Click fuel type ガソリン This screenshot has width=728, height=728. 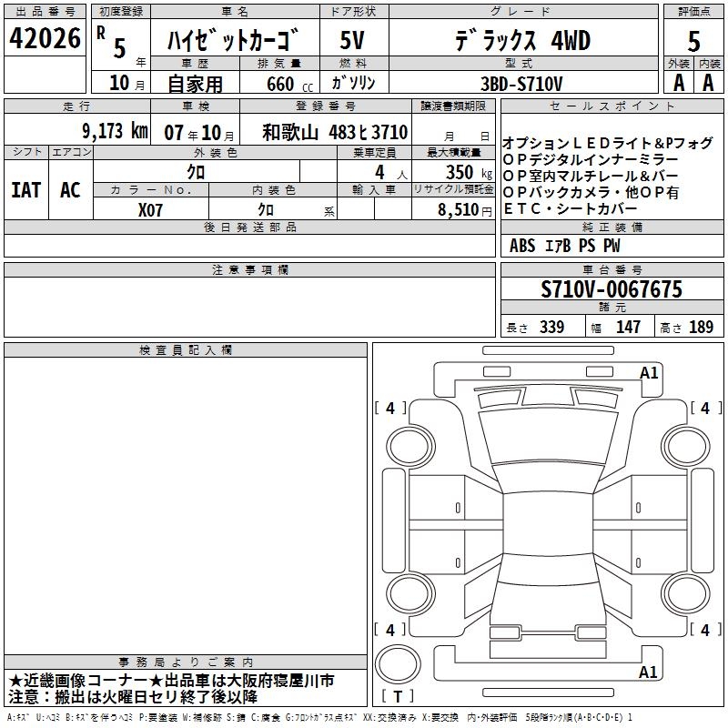click(353, 83)
